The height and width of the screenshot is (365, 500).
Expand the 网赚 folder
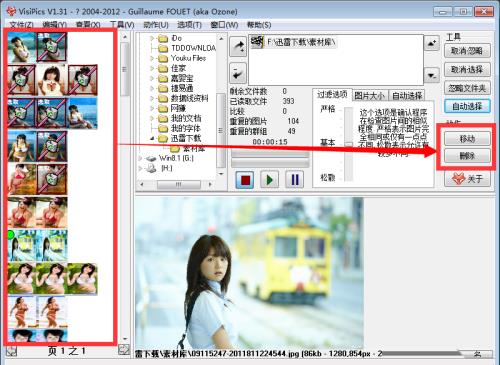click(x=152, y=108)
